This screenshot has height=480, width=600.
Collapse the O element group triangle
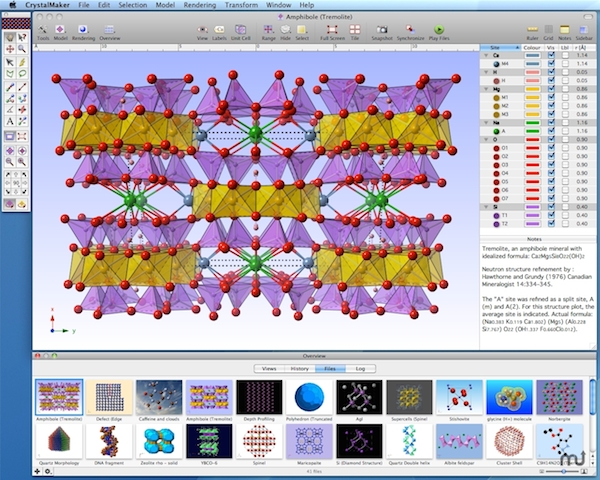pos(485,139)
